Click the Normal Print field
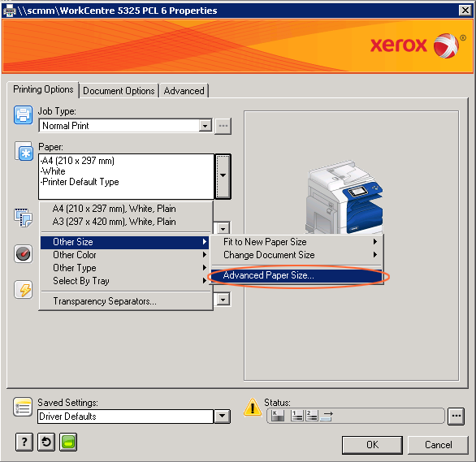The image size is (476, 462). pos(119,126)
